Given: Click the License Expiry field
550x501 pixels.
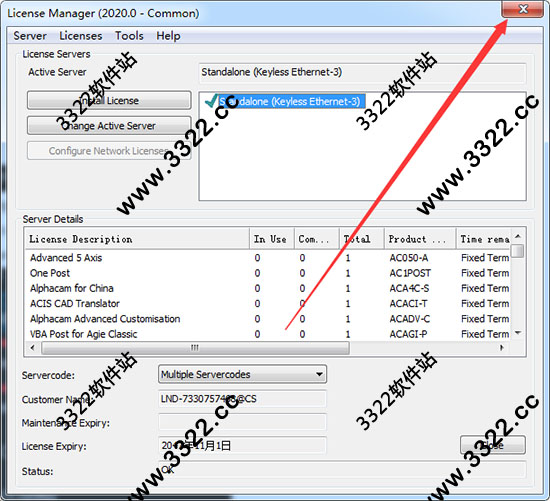Looking at the screenshot, I should click(x=242, y=446).
